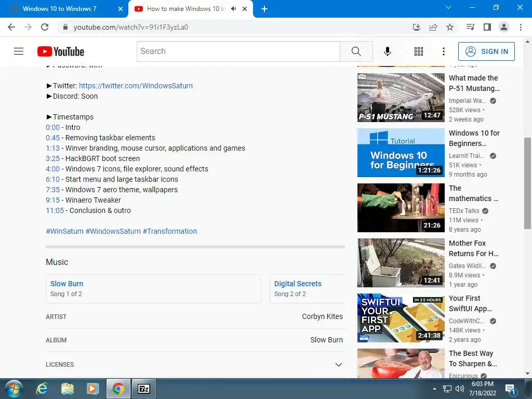Show hidden system tray icons arrow

coord(435,389)
